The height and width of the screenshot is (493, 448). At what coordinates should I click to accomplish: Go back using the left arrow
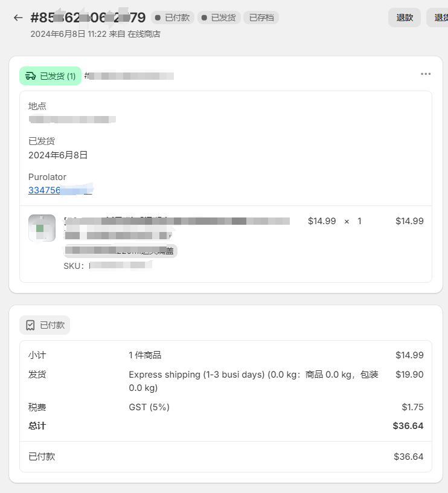click(18, 18)
